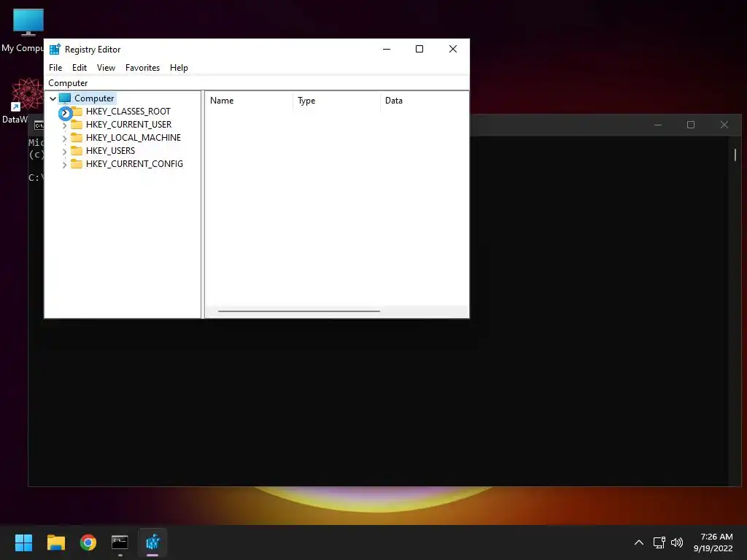Screen dimensions: 747x560
Task: Click the Registry Editor title bar icon
Action: click(x=55, y=50)
